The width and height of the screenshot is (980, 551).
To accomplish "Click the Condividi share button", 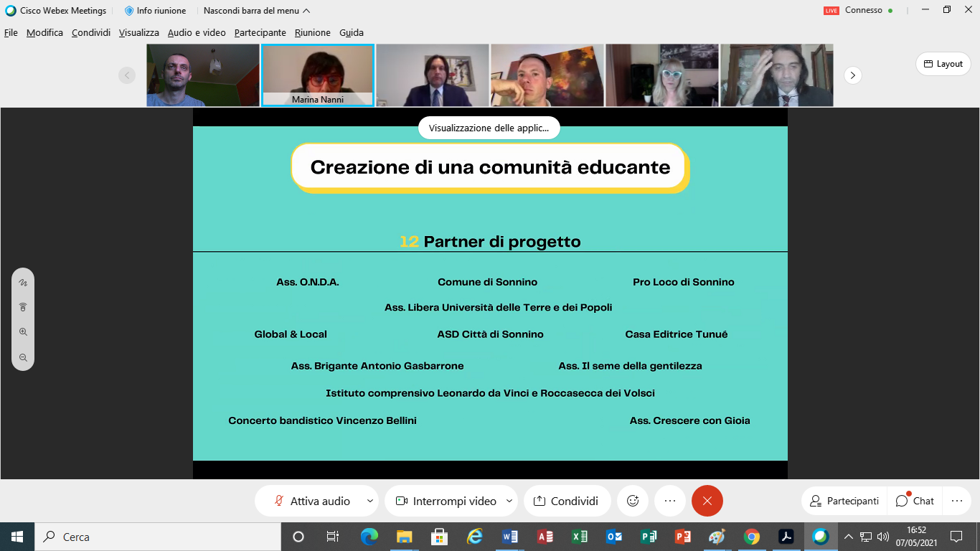I will click(566, 501).
